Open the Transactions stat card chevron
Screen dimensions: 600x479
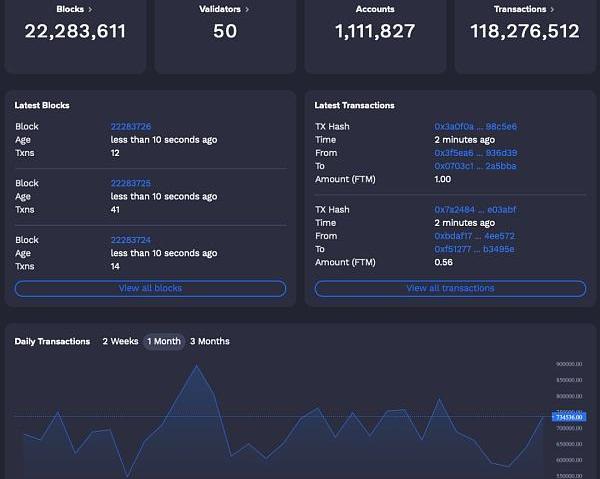coord(552,9)
